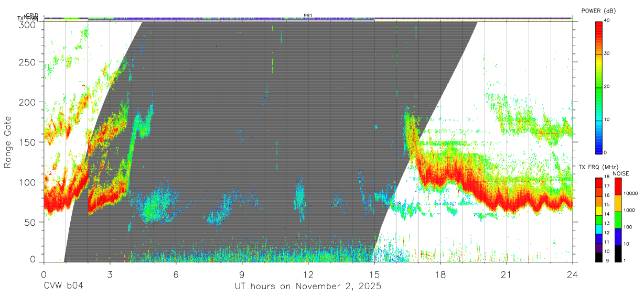
Task: Click the '21' tick on the UT hours axis
Action: tap(507, 274)
